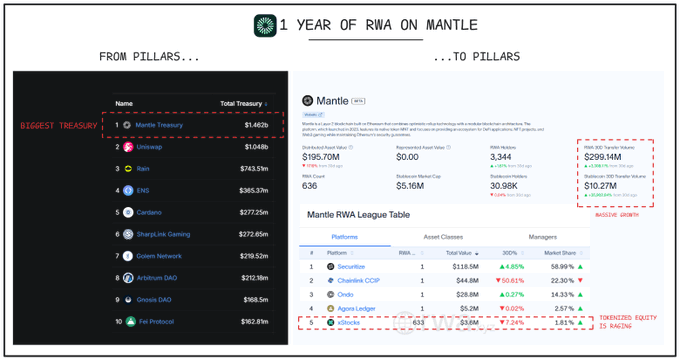
Task: Click the Mantle Treasury logo icon
Action: point(127,125)
